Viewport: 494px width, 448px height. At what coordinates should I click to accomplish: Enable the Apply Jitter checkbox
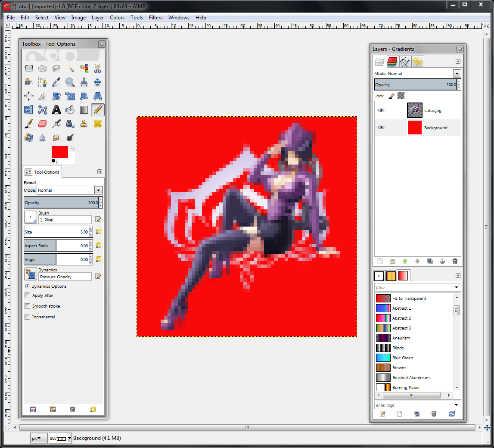[x=28, y=296]
